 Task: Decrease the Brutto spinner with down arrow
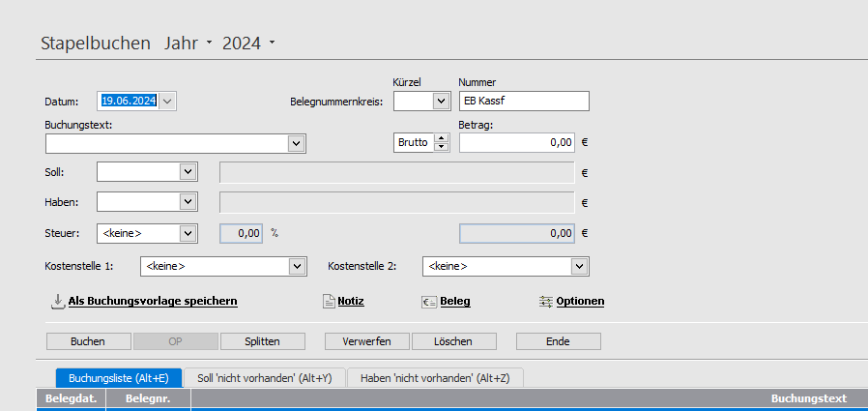click(441, 147)
